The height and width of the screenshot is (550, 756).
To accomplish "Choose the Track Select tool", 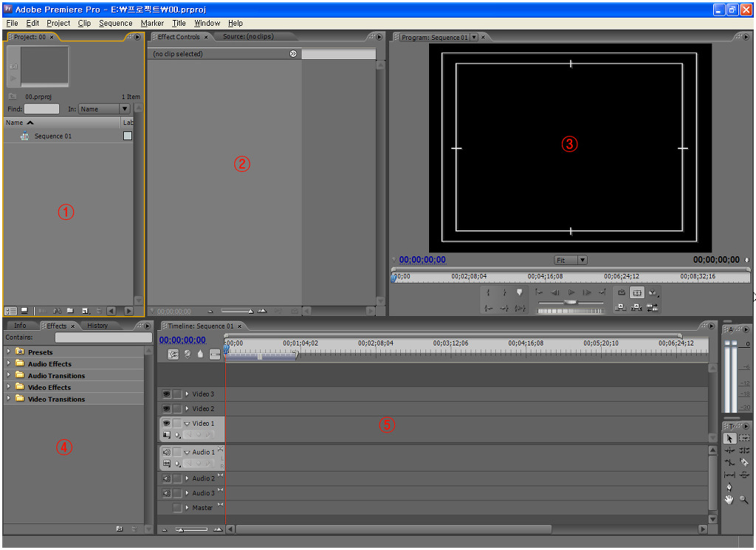I will pyautogui.click(x=744, y=438).
